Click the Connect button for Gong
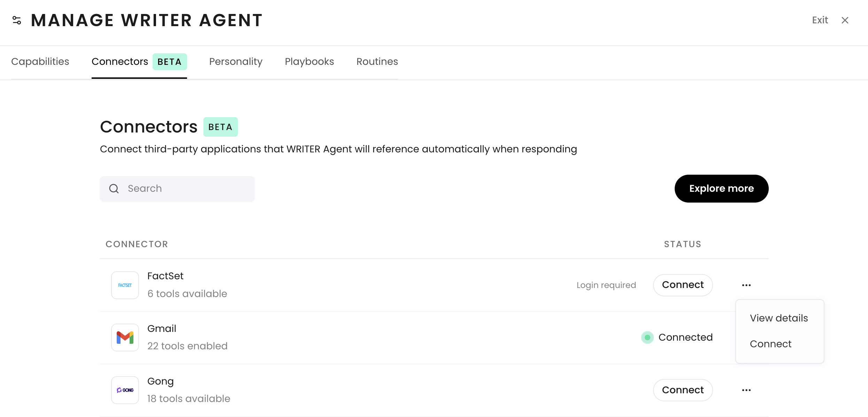 683,390
